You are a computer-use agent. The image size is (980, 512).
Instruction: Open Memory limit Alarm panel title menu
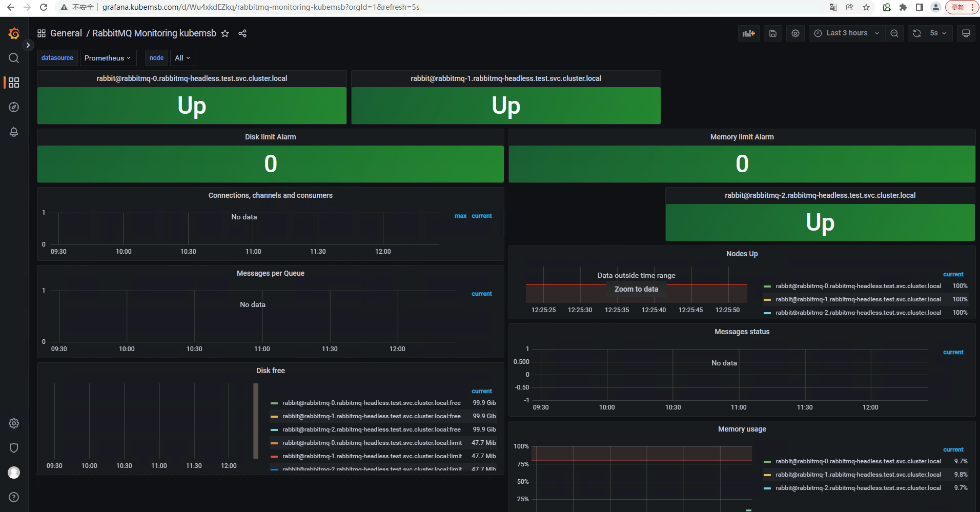(742, 137)
